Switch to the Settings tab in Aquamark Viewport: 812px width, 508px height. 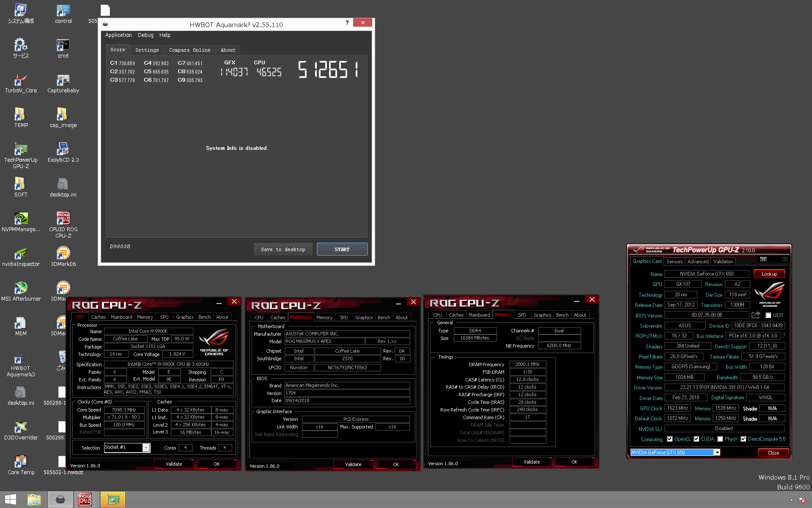147,50
